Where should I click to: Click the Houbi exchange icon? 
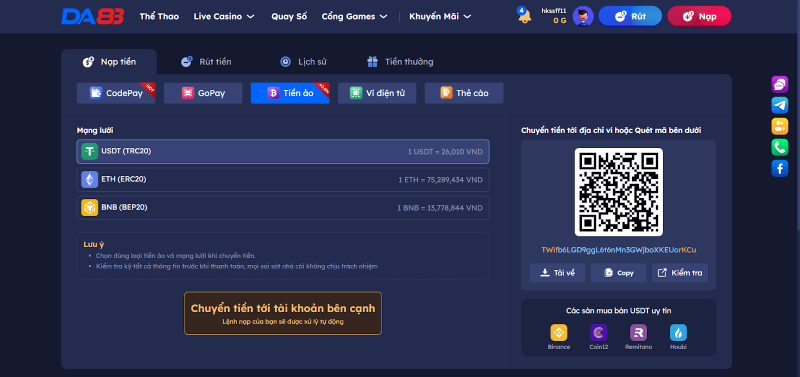coord(678,333)
